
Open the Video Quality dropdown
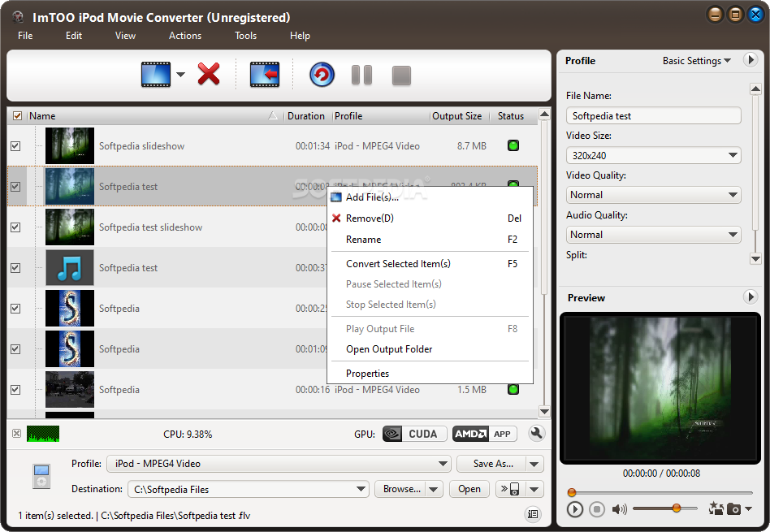point(653,195)
